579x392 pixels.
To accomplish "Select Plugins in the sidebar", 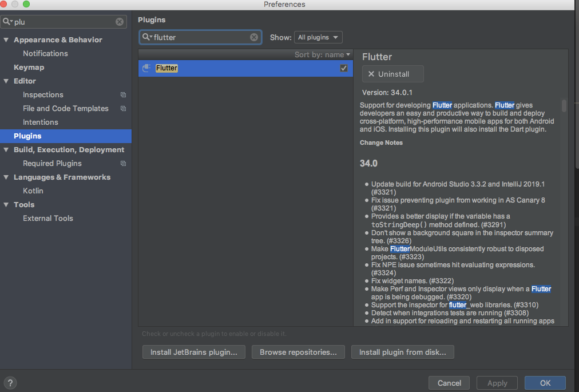I will [x=66, y=136].
